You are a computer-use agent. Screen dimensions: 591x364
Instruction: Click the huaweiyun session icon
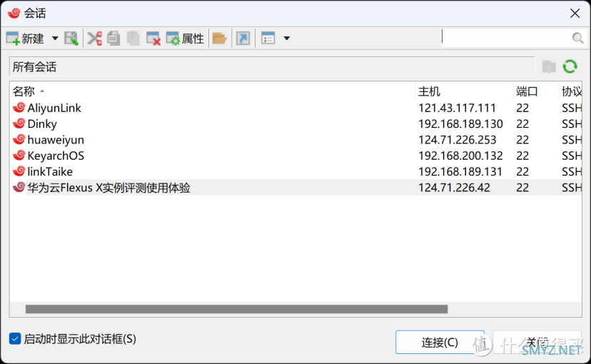19,139
